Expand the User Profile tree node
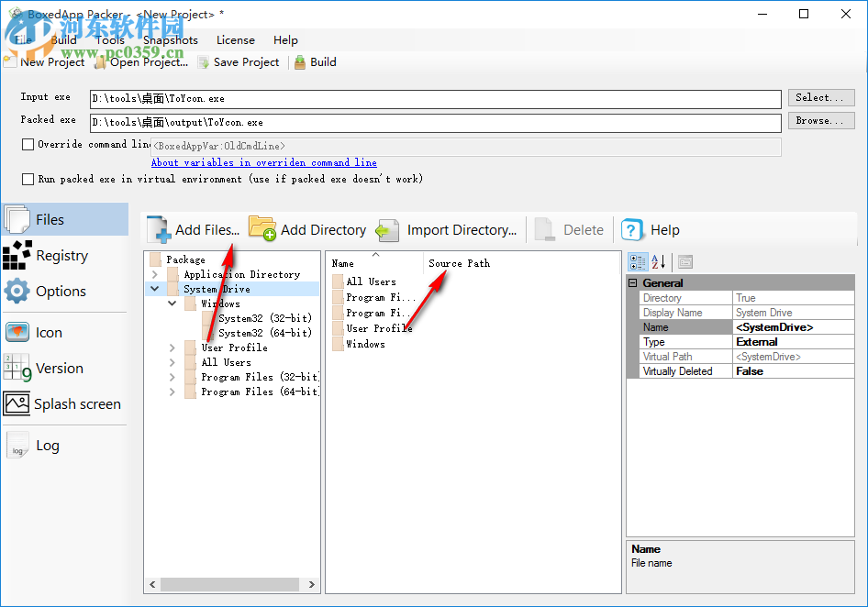868x607 pixels. tap(172, 348)
